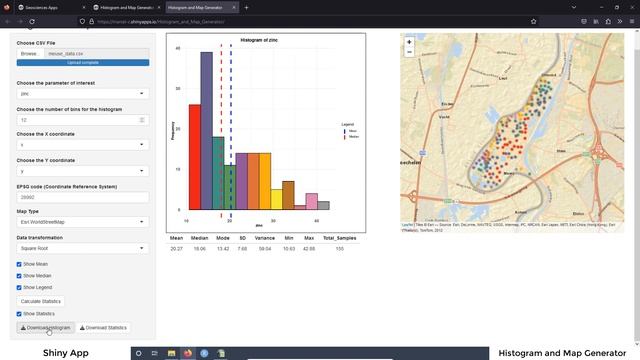The image size is (640, 360).
Task: Open the Y coordinate dropdown
Action: 83,171
